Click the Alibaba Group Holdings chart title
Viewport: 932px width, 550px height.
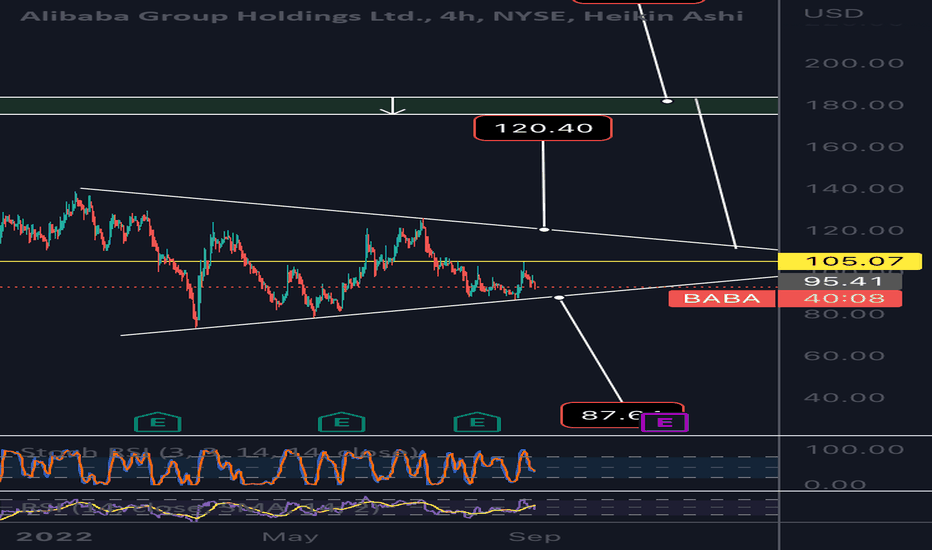(x=382, y=15)
